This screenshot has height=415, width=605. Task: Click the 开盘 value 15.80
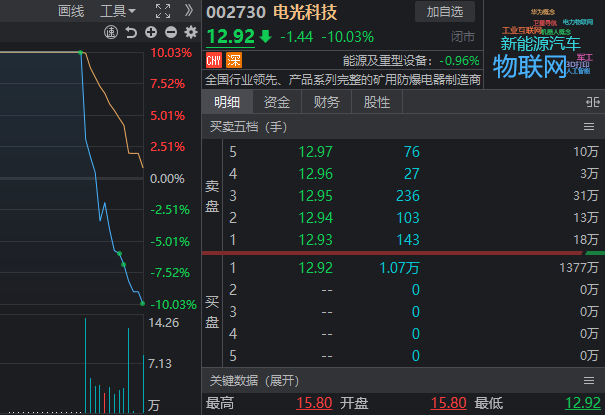[x=448, y=403]
